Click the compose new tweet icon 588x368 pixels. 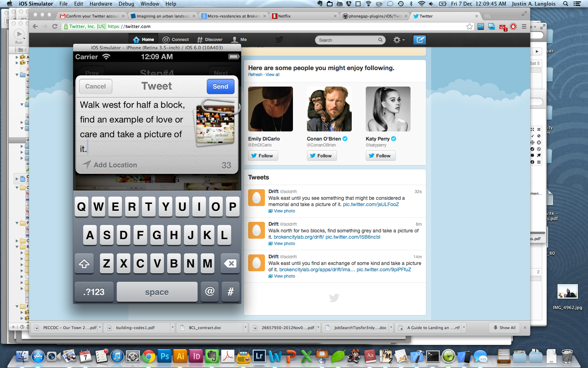click(x=419, y=40)
